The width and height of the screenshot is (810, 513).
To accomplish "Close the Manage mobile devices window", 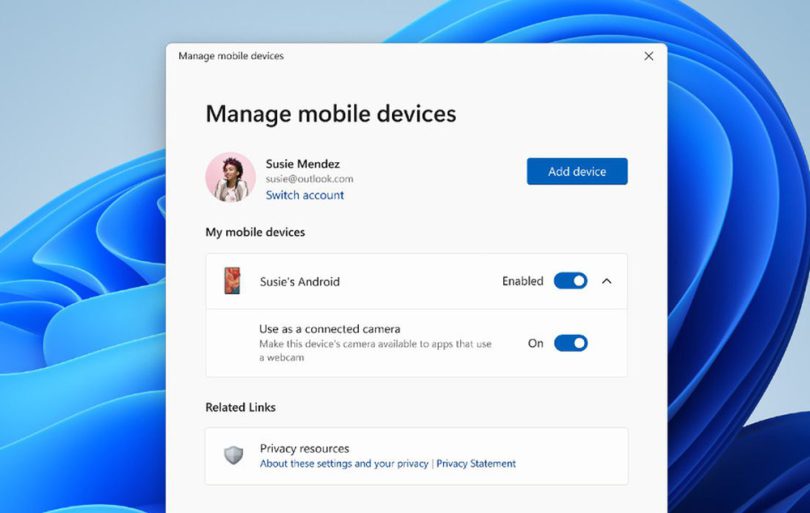I will coord(648,56).
